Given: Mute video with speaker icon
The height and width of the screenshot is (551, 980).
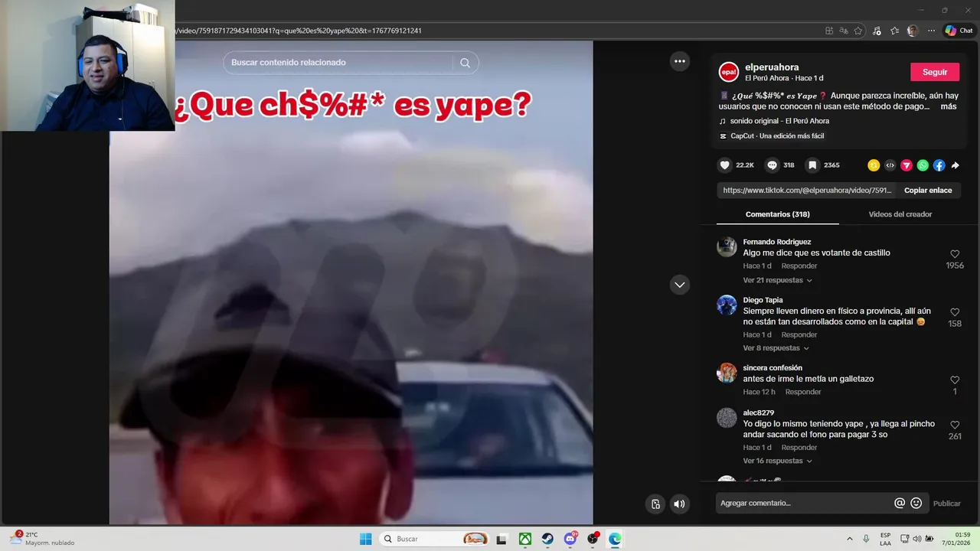Looking at the screenshot, I should [x=679, y=504].
